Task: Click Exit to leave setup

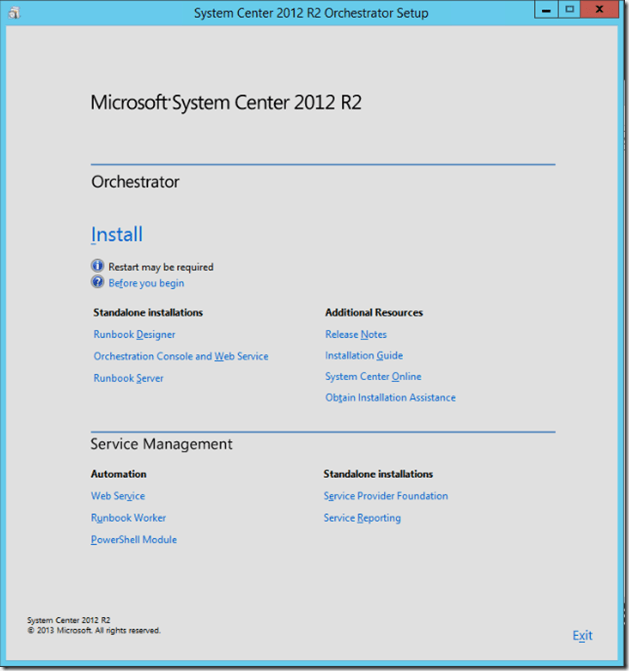Action: (582, 636)
